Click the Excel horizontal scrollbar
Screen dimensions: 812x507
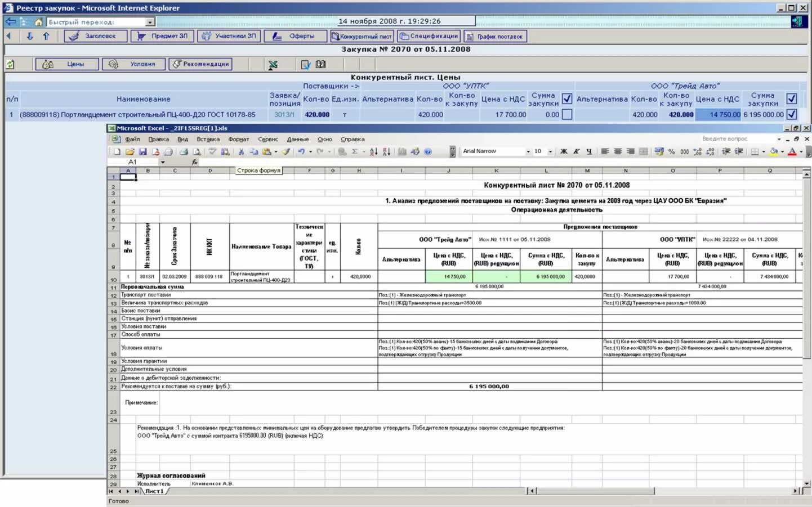[664, 491]
